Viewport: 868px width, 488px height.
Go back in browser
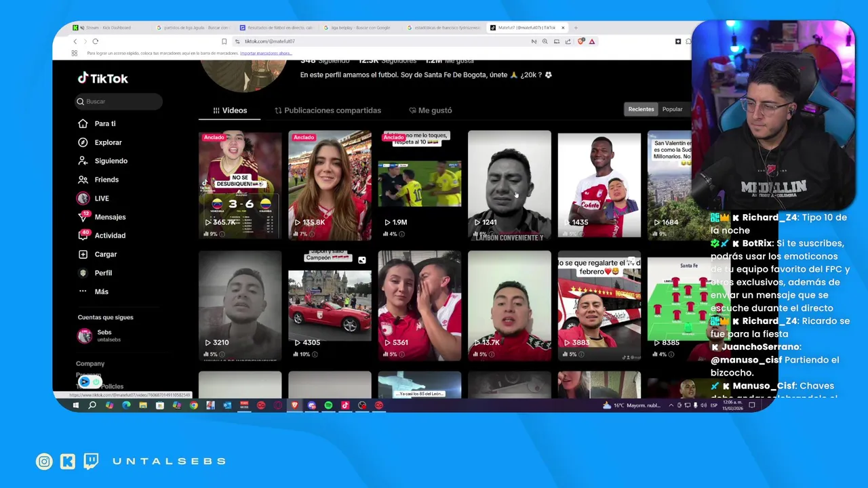[x=75, y=41]
